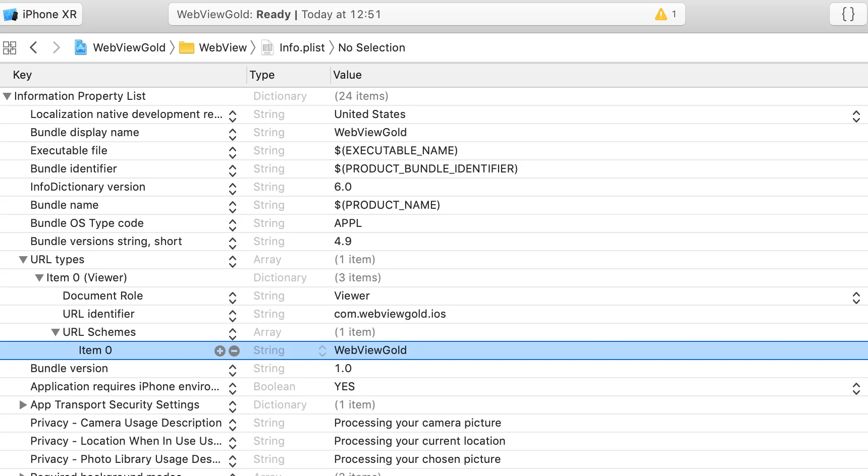
Task: Open the No Selection breadcrumb menu
Action: click(372, 47)
